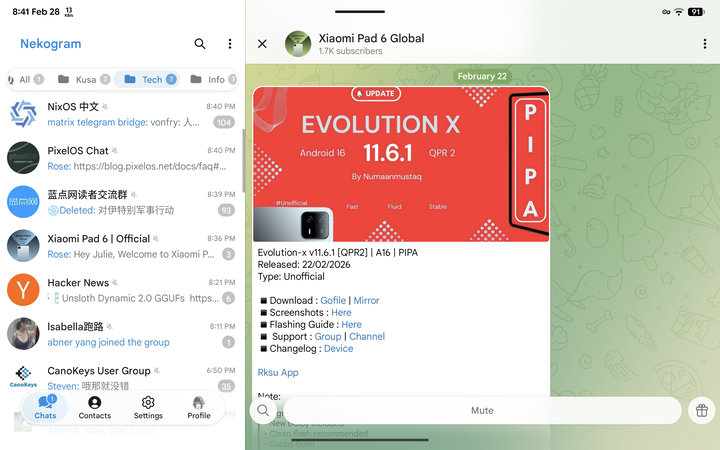The image size is (720, 450).
Task: Tap the Isabella跑路 photo avatar
Action: coord(23,334)
